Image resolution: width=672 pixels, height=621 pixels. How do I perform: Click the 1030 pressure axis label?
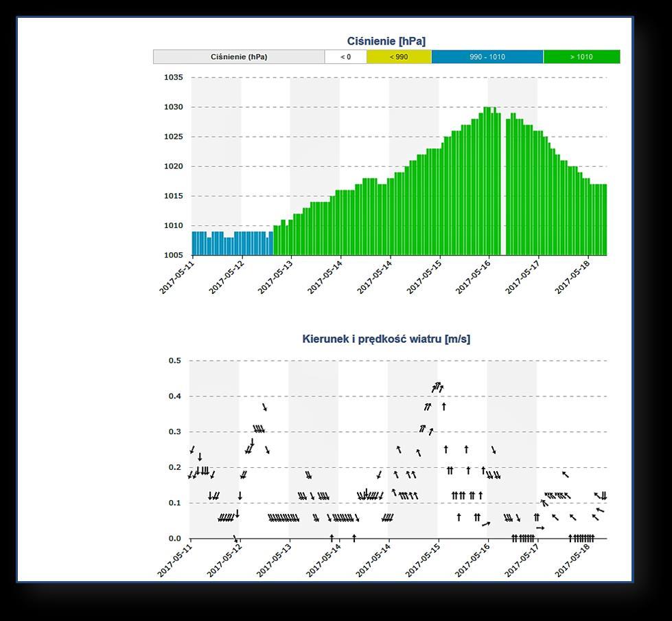(173, 106)
